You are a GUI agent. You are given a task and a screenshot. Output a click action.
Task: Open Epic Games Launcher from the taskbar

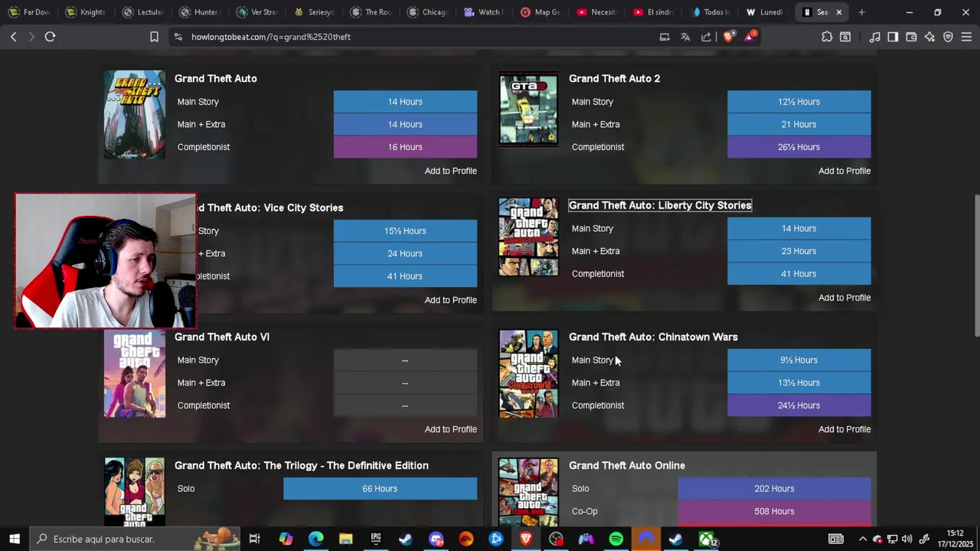376,539
